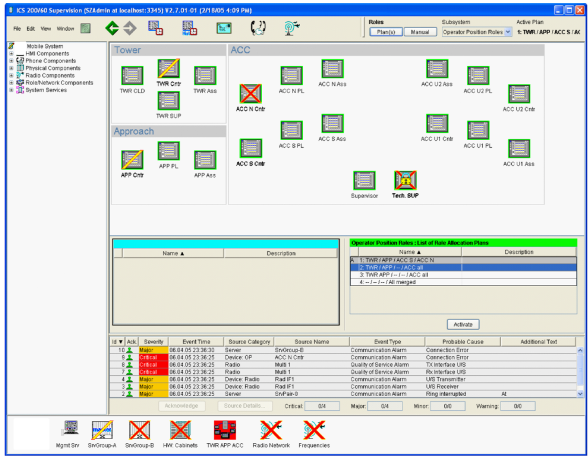Select plan 4: All merged row
The image size is (588, 458).
[463, 282]
